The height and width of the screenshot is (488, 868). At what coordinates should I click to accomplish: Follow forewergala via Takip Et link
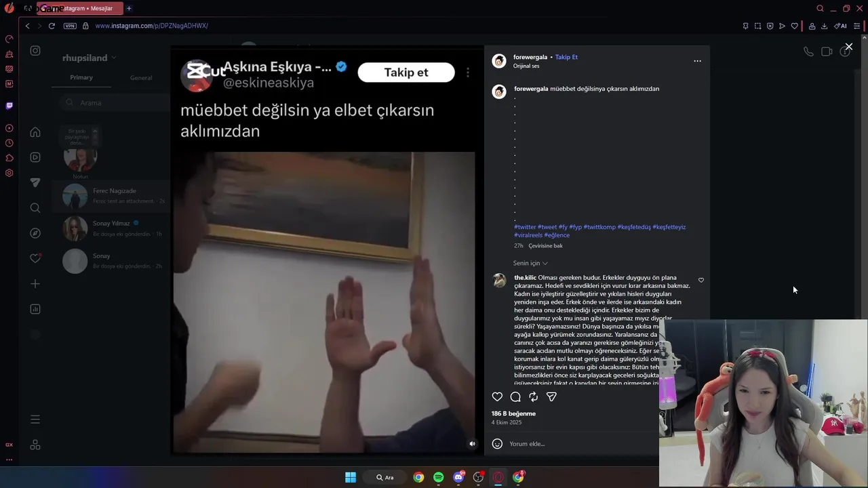pos(566,57)
